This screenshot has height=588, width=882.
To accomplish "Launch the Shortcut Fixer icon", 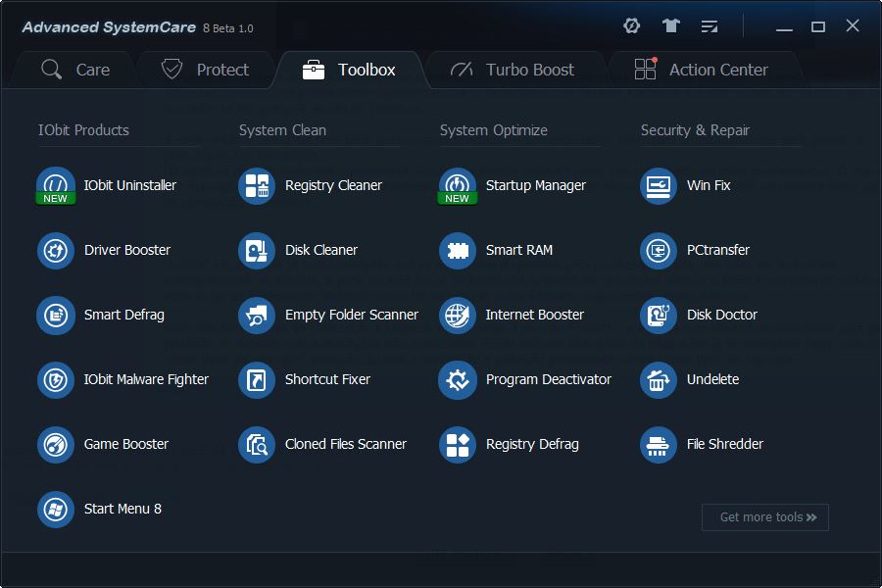I will 257,380.
